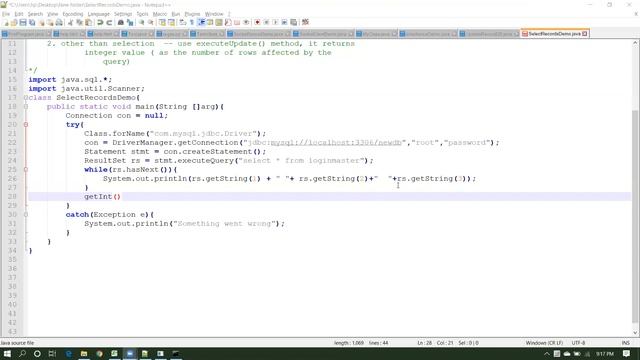Click the Zoom In toolbar icon

141,22
